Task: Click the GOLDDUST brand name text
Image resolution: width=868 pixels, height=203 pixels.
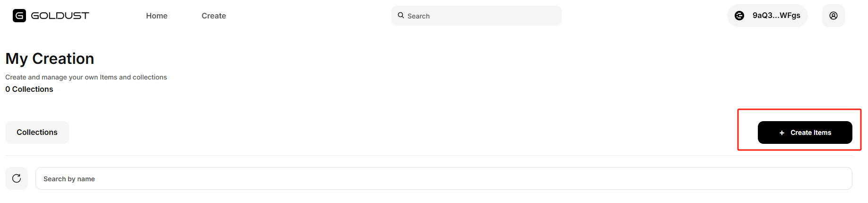Action: pos(60,16)
